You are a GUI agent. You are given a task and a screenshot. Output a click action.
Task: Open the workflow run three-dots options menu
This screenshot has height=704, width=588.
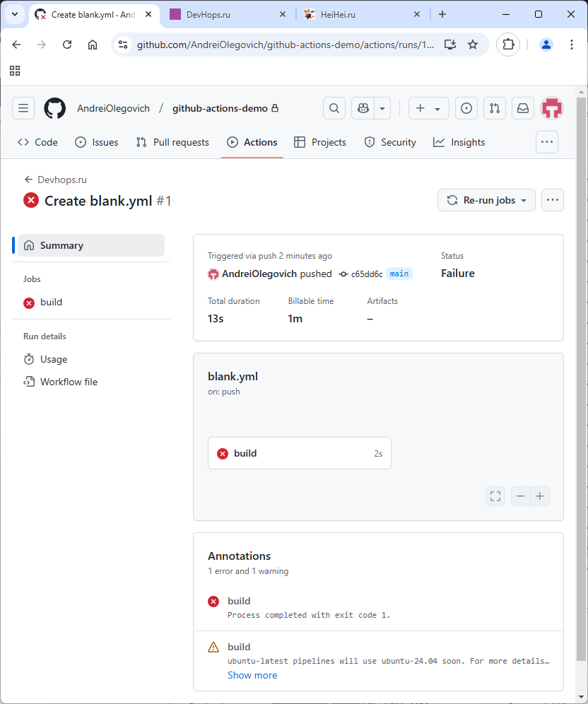point(553,200)
